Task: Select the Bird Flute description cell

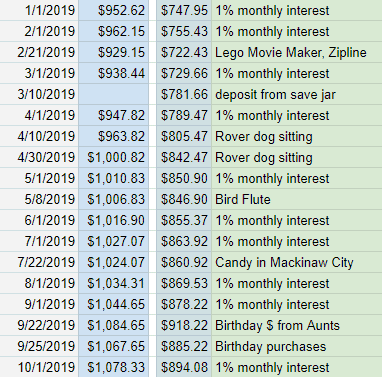Action: coord(297,199)
